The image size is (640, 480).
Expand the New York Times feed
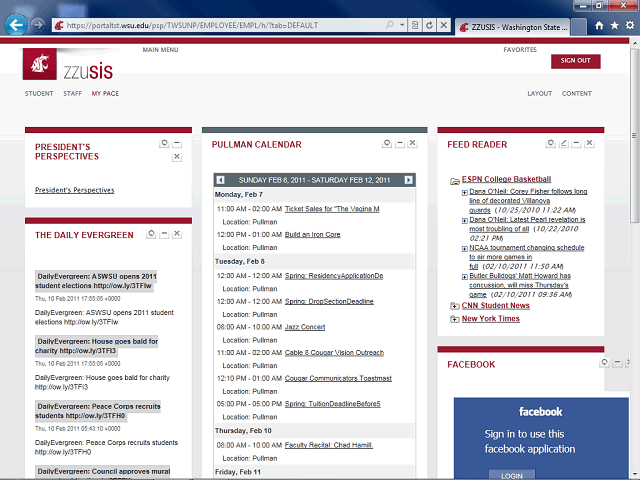point(455,319)
